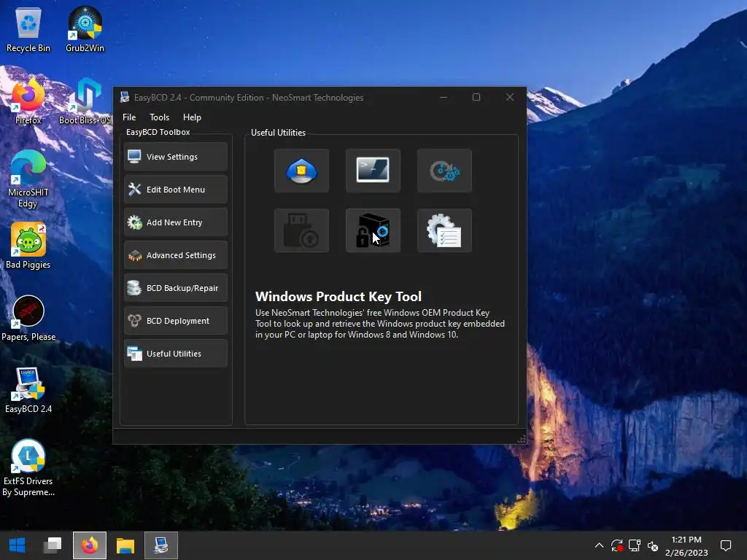Open the gear-with-checklist utility icon
Screen dimensions: 747x560
tap(444, 230)
